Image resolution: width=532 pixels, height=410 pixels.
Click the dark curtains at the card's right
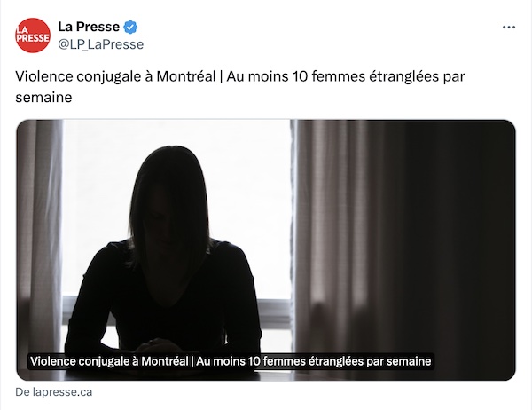click(x=403, y=238)
